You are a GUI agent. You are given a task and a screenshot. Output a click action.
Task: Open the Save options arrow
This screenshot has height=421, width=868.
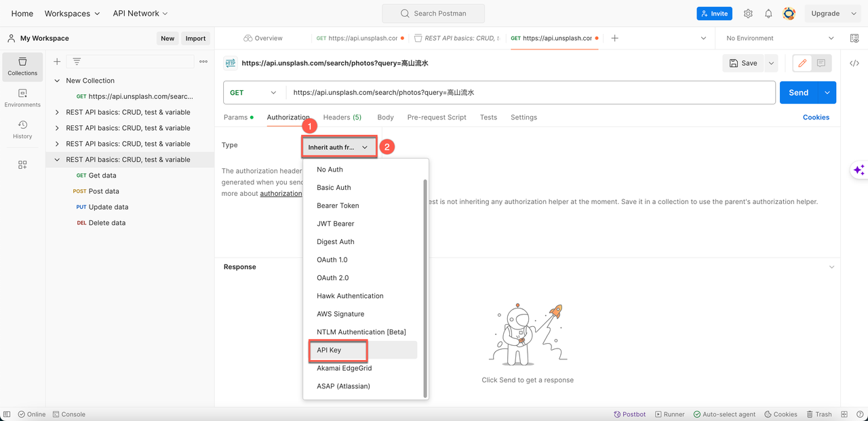coord(771,63)
